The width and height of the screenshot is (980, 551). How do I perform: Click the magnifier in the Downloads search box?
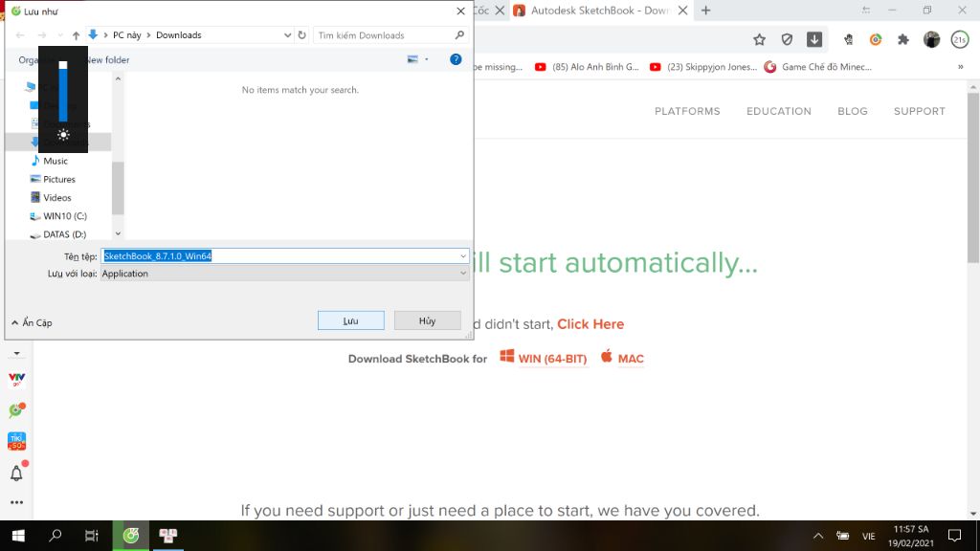tap(459, 35)
